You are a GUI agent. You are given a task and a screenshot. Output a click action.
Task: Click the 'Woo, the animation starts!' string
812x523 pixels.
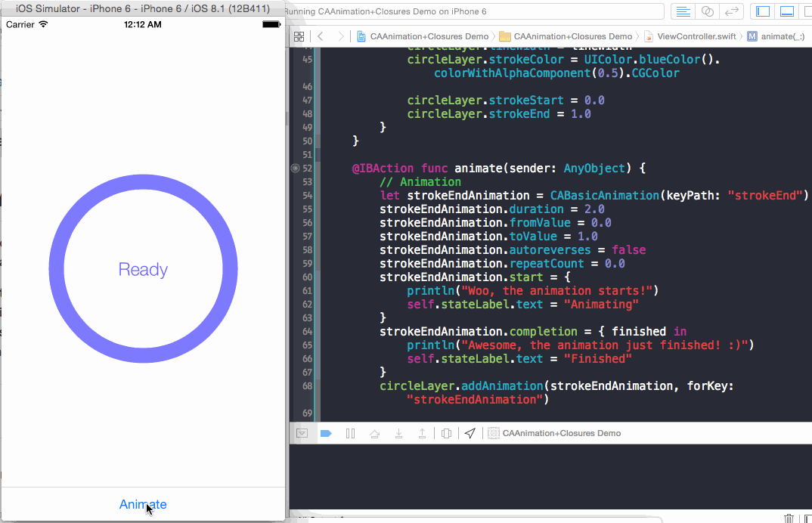pyautogui.click(x=556, y=291)
